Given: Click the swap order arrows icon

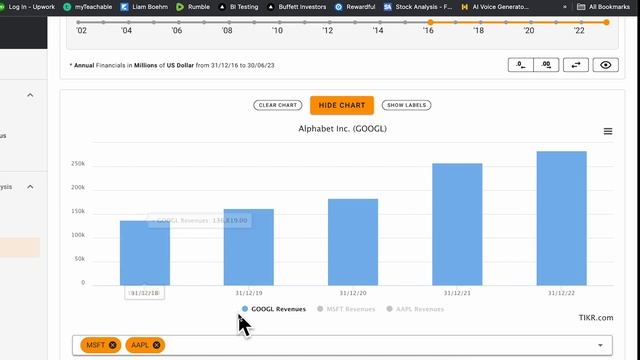Looking at the screenshot, I should (576, 65).
